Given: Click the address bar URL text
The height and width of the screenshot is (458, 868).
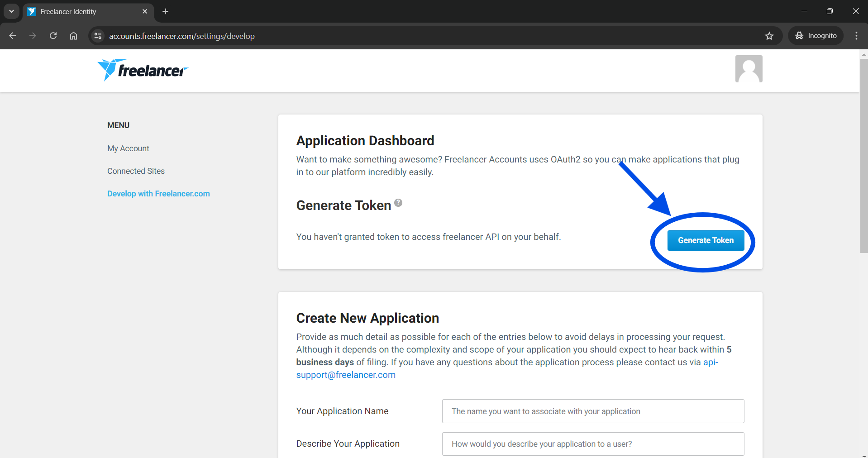Looking at the screenshot, I should click(182, 36).
